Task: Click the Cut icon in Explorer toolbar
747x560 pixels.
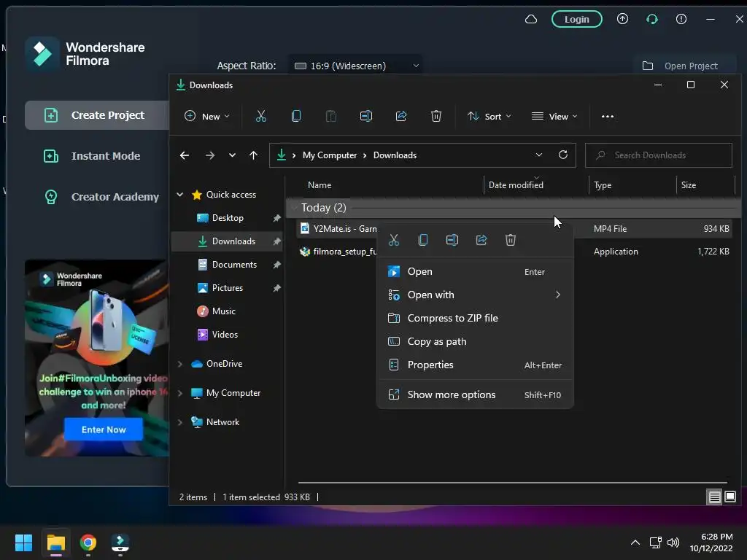Action: [x=261, y=116]
